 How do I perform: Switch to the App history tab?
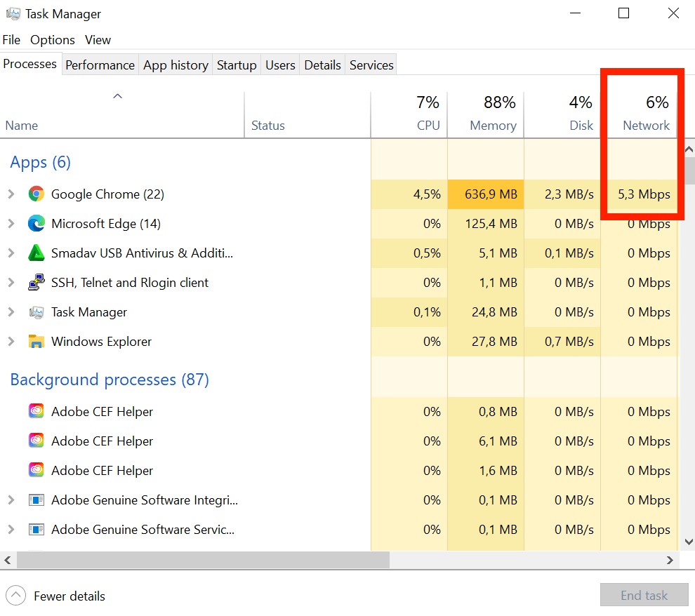click(176, 65)
